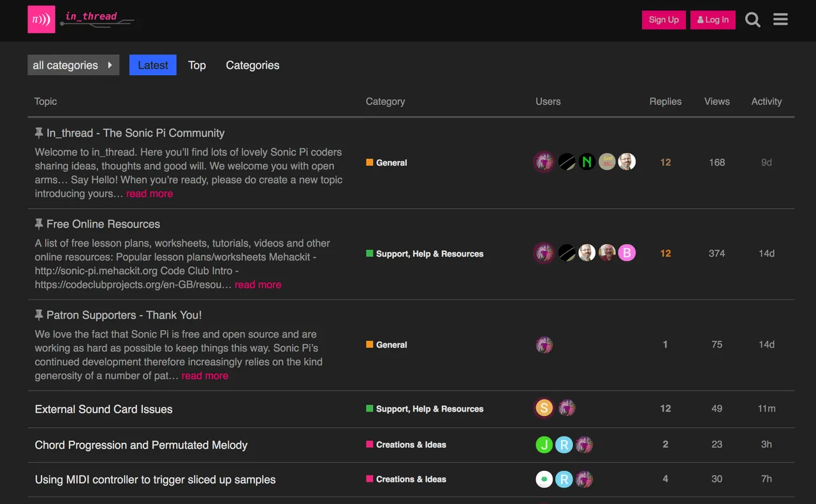Click the in_thread pink logo icon
816x504 pixels.
[41, 19]
